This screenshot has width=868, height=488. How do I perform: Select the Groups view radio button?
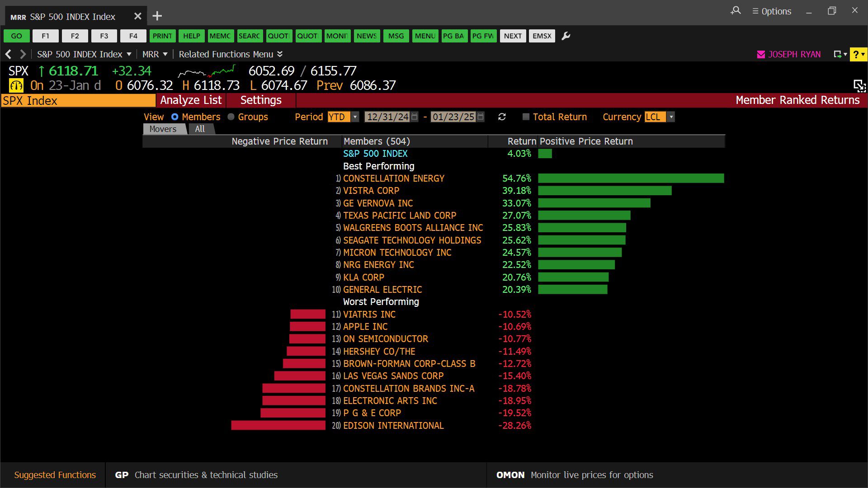[x=231, y=117]
